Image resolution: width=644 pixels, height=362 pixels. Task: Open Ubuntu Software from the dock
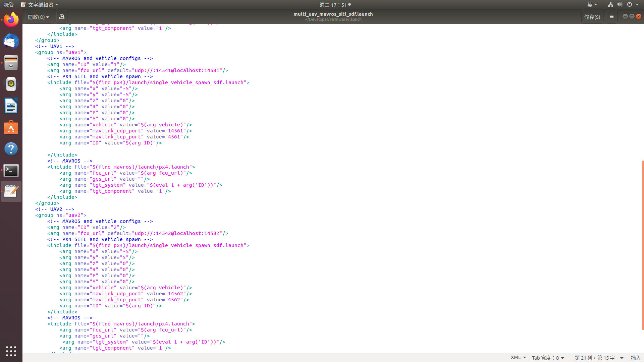point(11,127)
